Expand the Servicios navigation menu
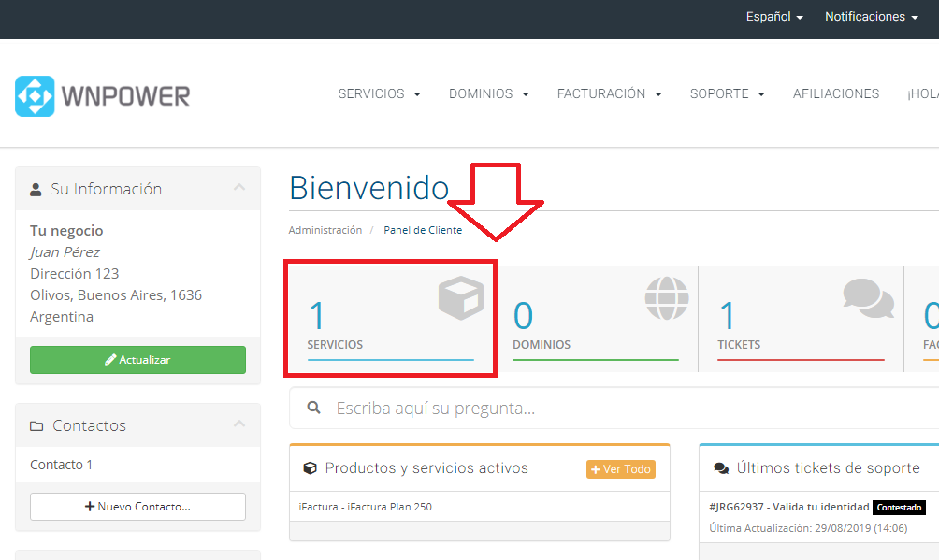The height and width of the screenshot is (560, 939). coord(379,93)
